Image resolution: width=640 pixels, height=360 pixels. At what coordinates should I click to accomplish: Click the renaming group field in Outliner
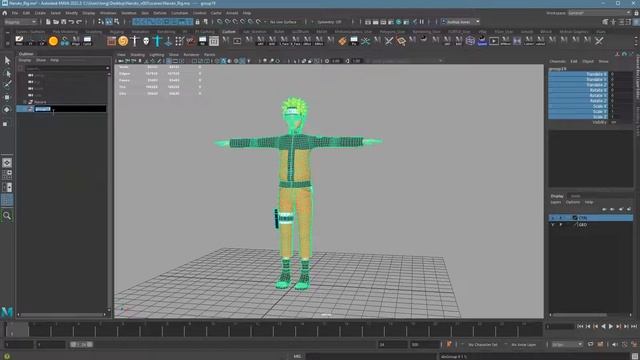[70, 109]
